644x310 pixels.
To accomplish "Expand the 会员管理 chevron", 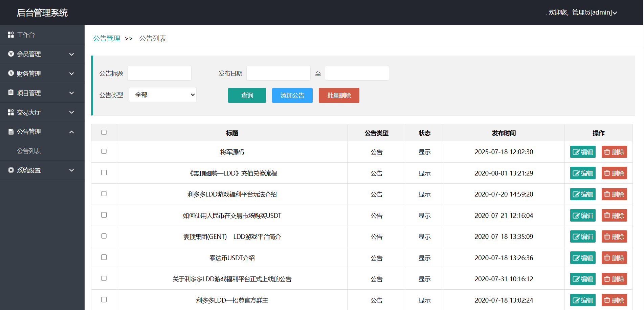I will pyautogui.click(x=72, y=54).
